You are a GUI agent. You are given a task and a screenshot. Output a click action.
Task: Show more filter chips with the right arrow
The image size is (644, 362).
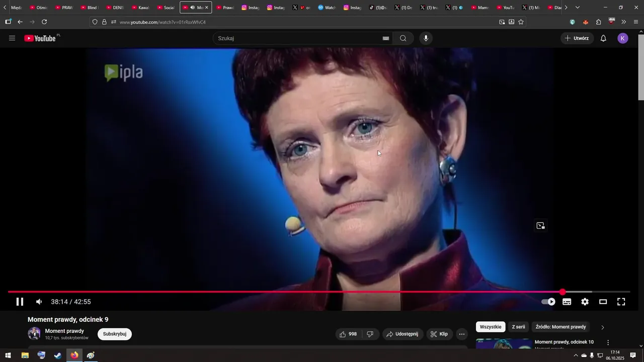click(x=603, y=327)
